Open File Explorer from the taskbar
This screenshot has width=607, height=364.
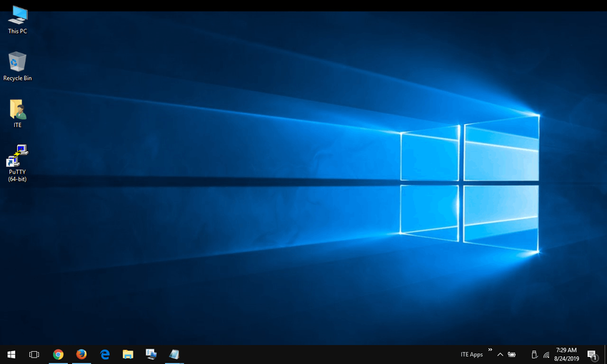[128, 354]
